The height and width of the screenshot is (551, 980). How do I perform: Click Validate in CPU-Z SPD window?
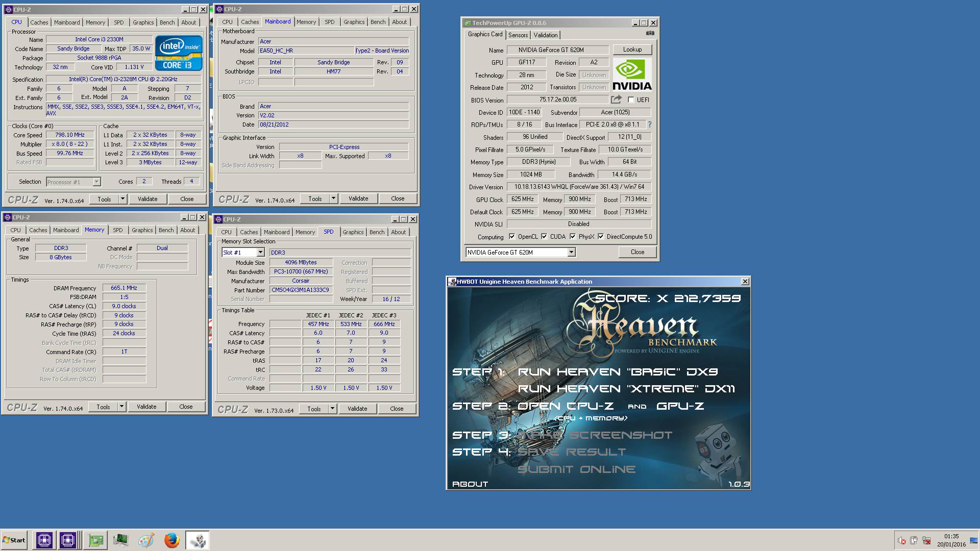pos(357,409)
